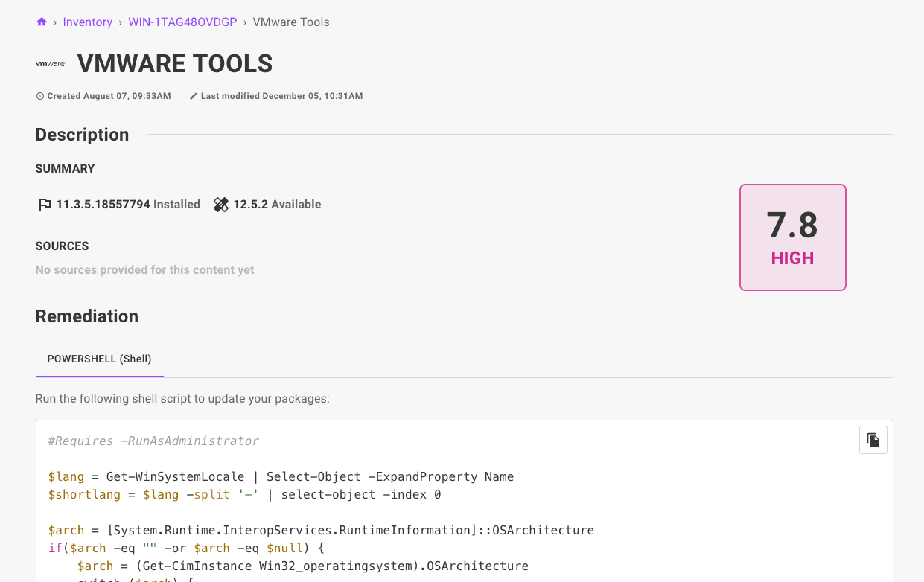The width and height of the screenshot is (924, 582).
Task: Select the 7.8 HIGH severity score card
Action: [x=792, y=237]
